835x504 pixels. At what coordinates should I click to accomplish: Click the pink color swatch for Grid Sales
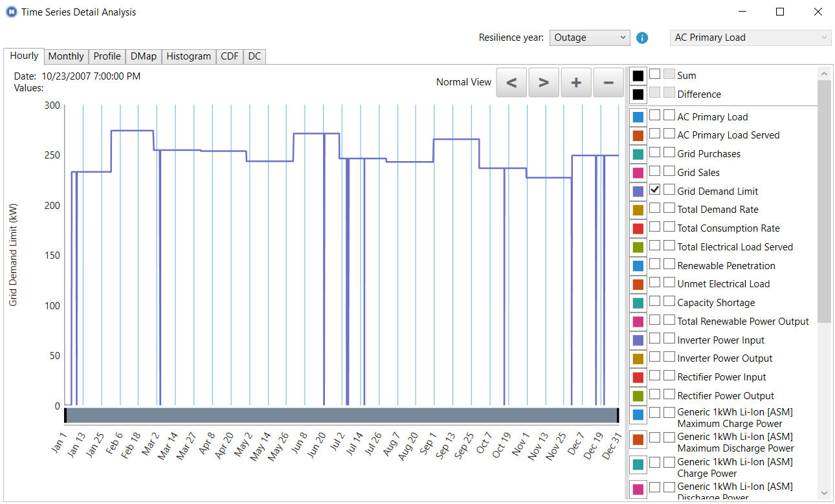[x=638, y=172]
